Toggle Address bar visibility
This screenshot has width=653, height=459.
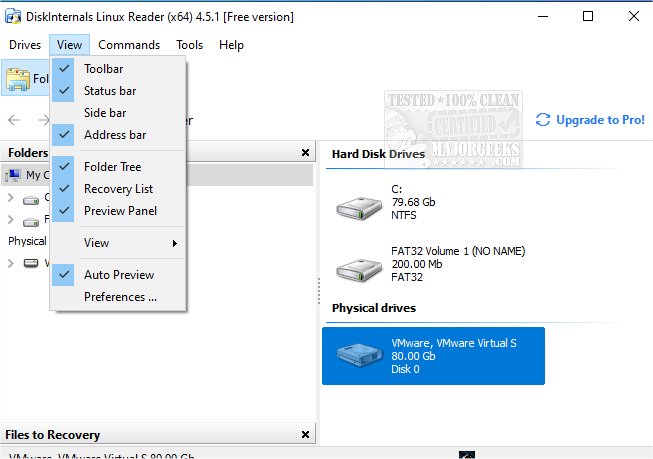pos(118,135)
